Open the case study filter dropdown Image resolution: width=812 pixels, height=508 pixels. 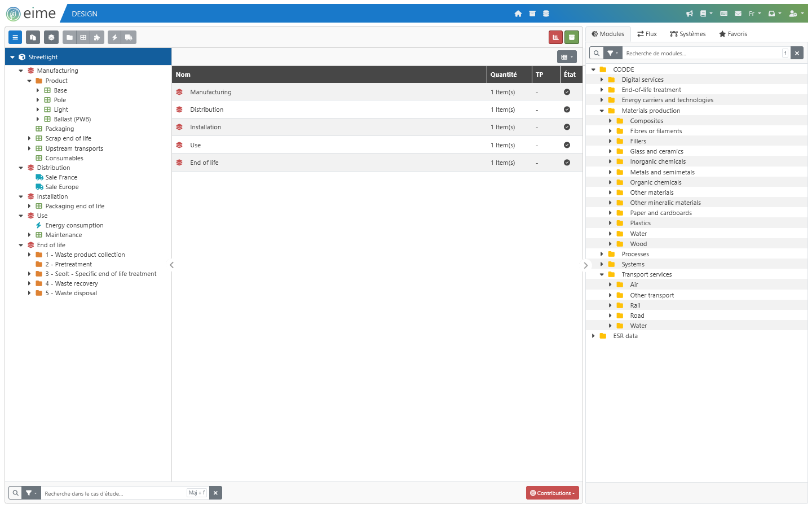[x=31, y=493]
